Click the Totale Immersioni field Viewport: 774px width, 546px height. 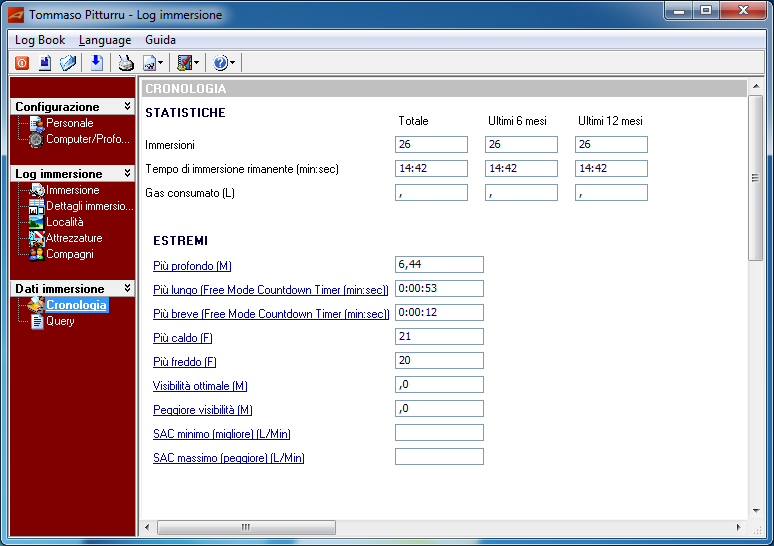431,145
